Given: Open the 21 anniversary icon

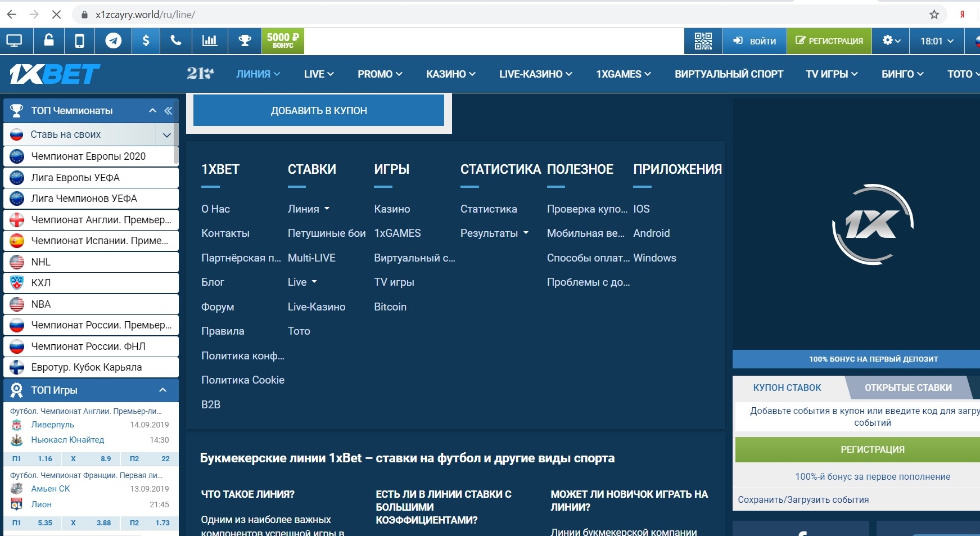Looking at the screenshot, I should point(200,73).
